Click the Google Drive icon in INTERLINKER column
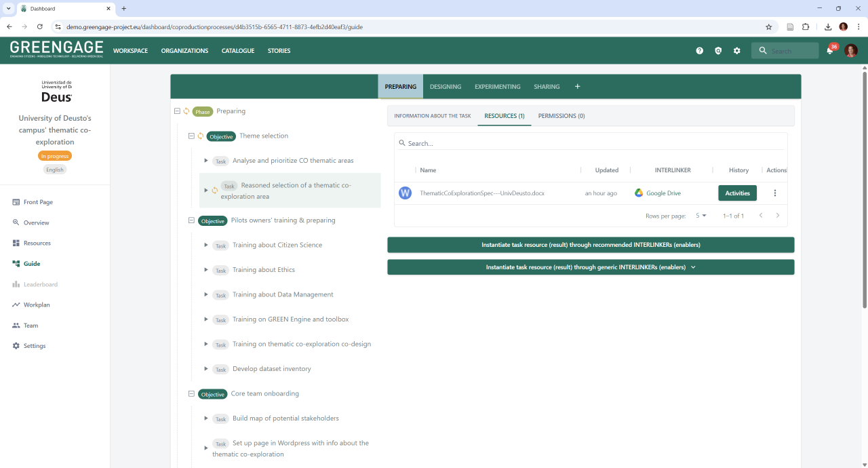868x468 pixels. click(639, 193)
